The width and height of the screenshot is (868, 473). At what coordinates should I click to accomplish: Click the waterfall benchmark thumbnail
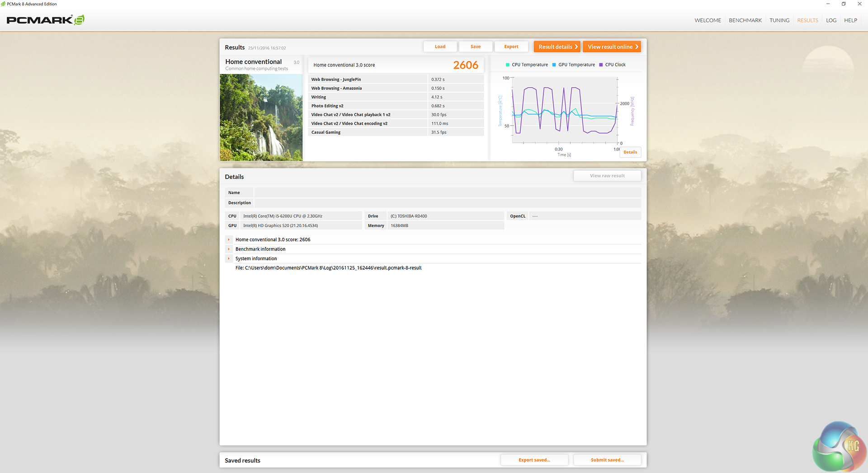pyautogui.click(x=261, y=117)
